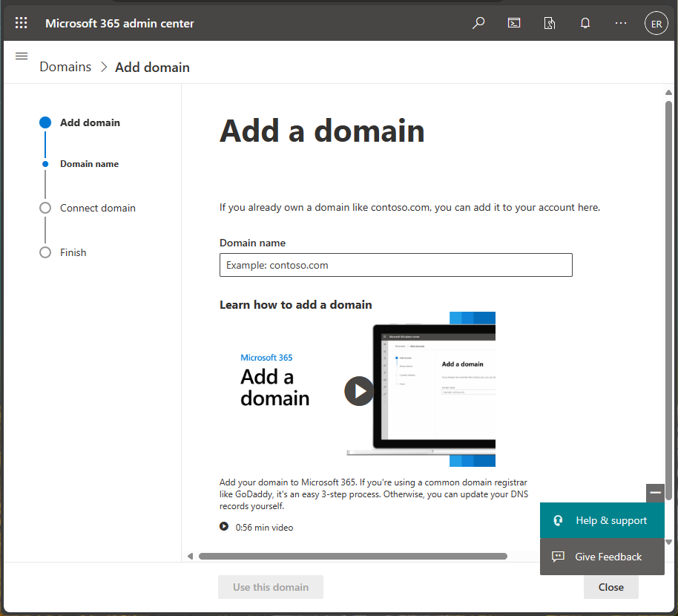Image resolution: width=678 pixels, height=616 pixels.
Task: Select the Connect domain step
Action: click(x=97, y=208)
